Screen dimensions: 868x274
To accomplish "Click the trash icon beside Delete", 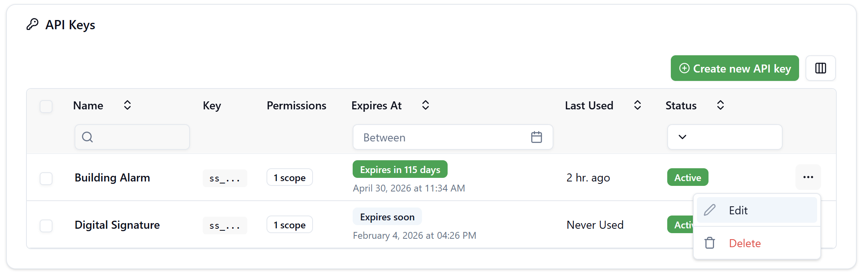I will click(710, 243).
